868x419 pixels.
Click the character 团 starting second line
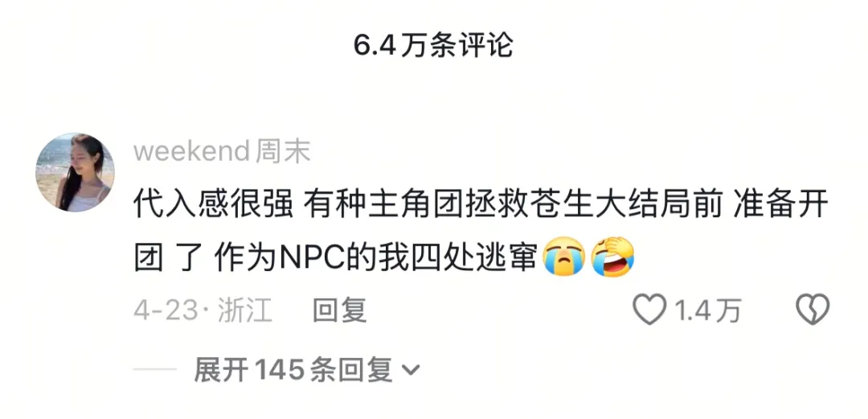coord(149,257)
